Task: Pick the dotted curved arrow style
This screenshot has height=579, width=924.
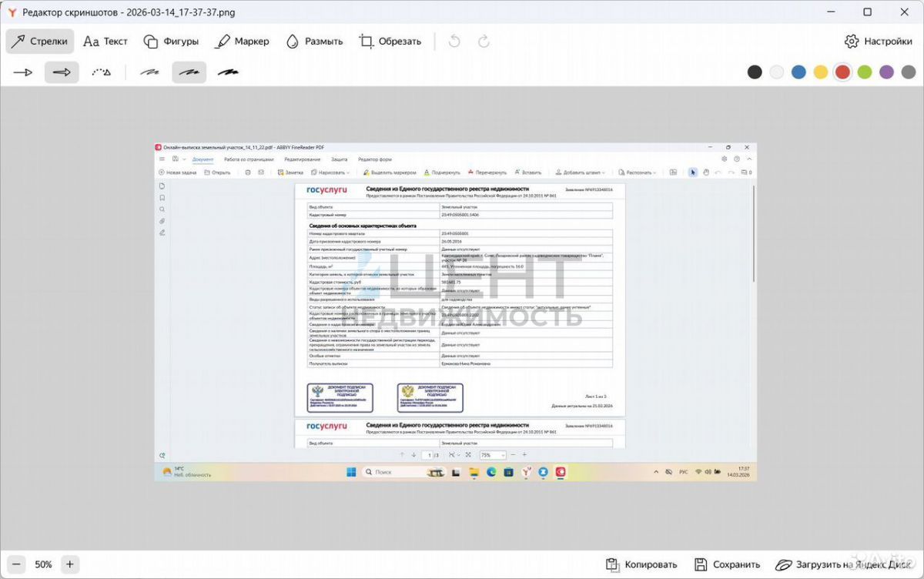Action: coord(101,72)
